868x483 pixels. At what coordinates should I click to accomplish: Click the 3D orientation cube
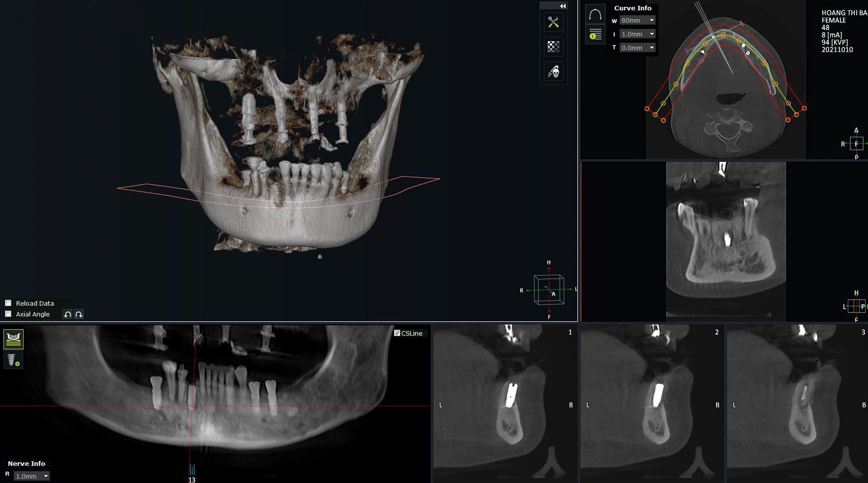[549, 290]
